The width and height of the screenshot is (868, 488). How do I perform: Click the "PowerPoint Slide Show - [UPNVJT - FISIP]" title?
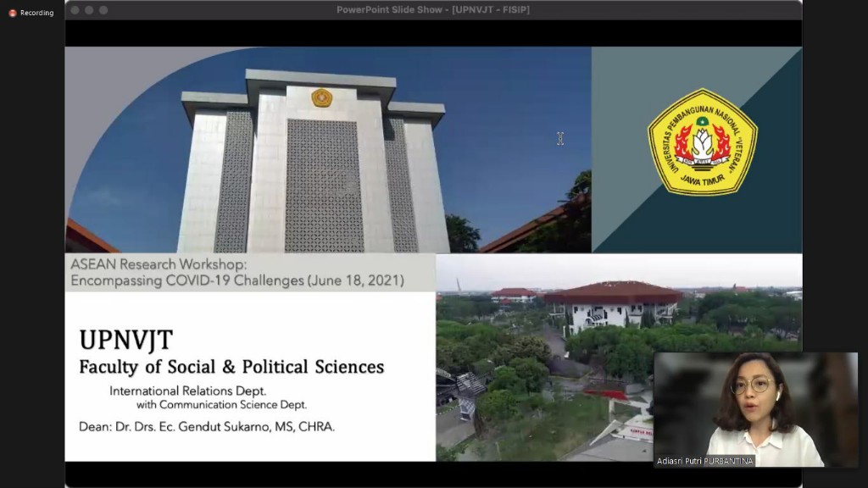coord(433,10)
